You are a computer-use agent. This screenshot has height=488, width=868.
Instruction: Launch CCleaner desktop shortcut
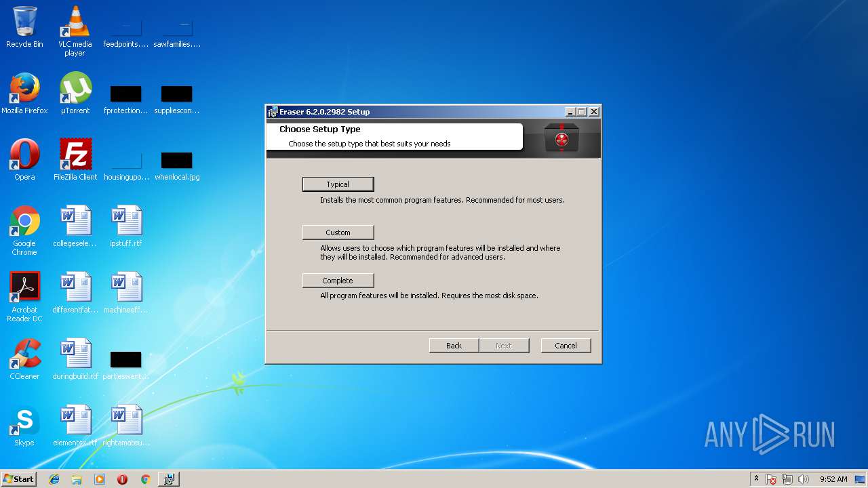click(x=24, y=359)
